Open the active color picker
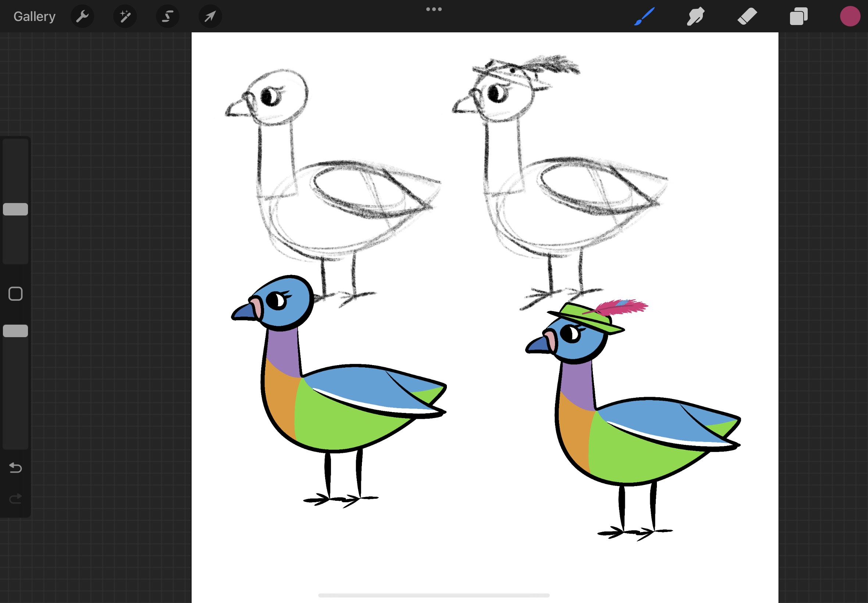 coord(850,16)
